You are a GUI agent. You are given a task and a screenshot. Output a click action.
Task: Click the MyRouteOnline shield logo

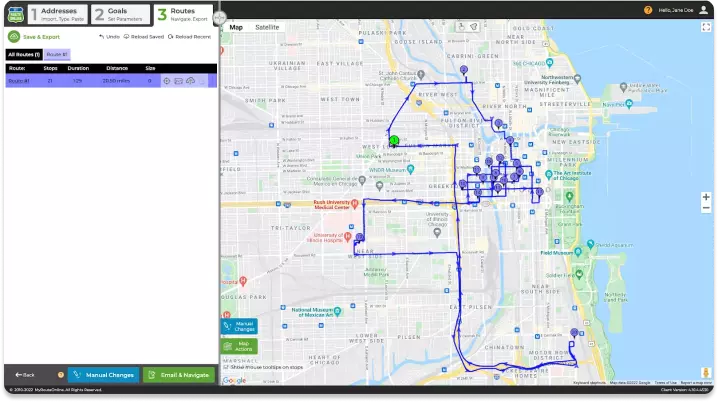tap(16, 14)
